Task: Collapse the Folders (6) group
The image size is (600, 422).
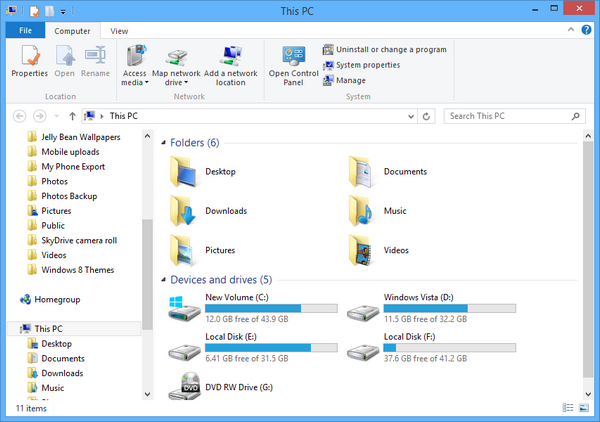Action: tap(163, 143)
